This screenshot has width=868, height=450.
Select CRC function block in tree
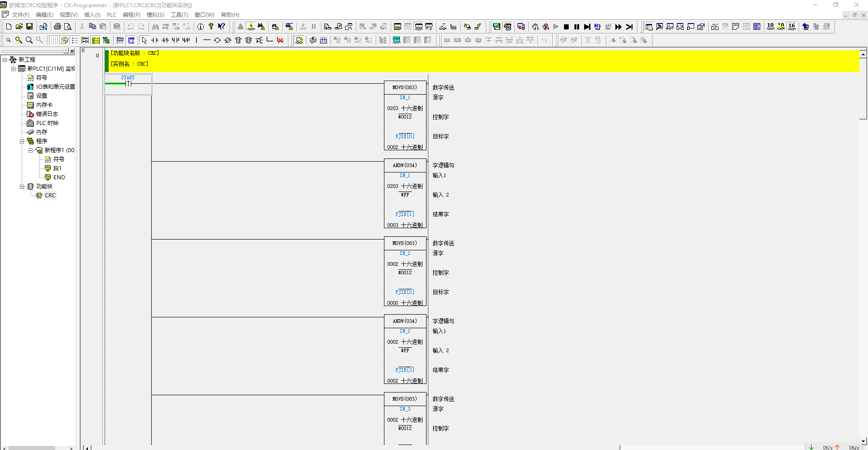coord(50,196)
